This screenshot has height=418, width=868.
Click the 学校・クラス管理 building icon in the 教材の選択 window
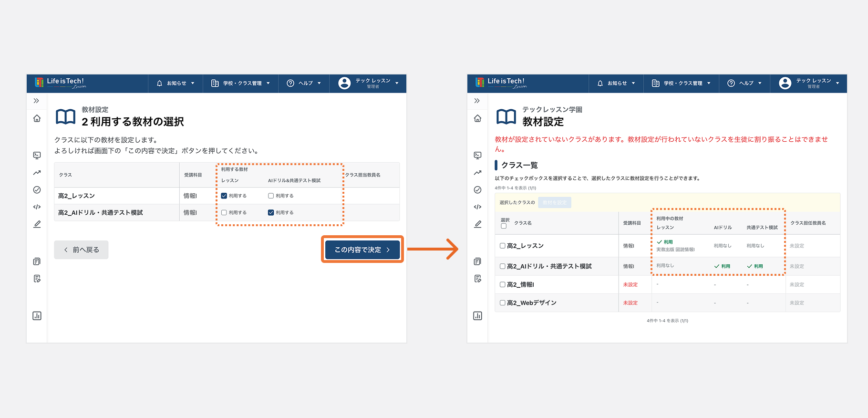tap(215, 83)
